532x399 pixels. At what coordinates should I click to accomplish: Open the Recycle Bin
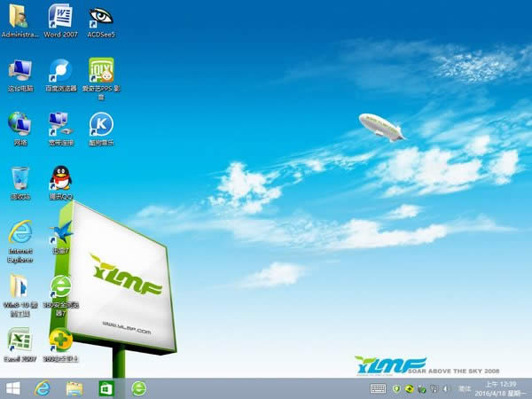pyautogui.click(x=20, y=178)
